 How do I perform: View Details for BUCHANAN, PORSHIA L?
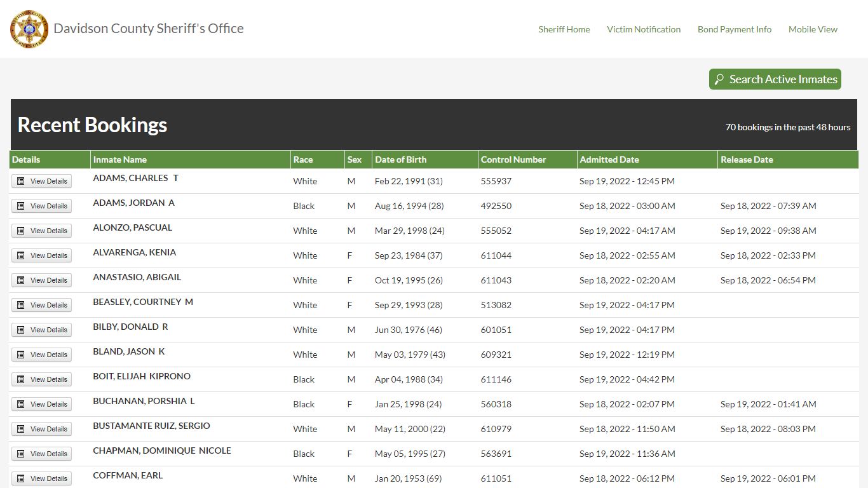(x=42, y=404)
